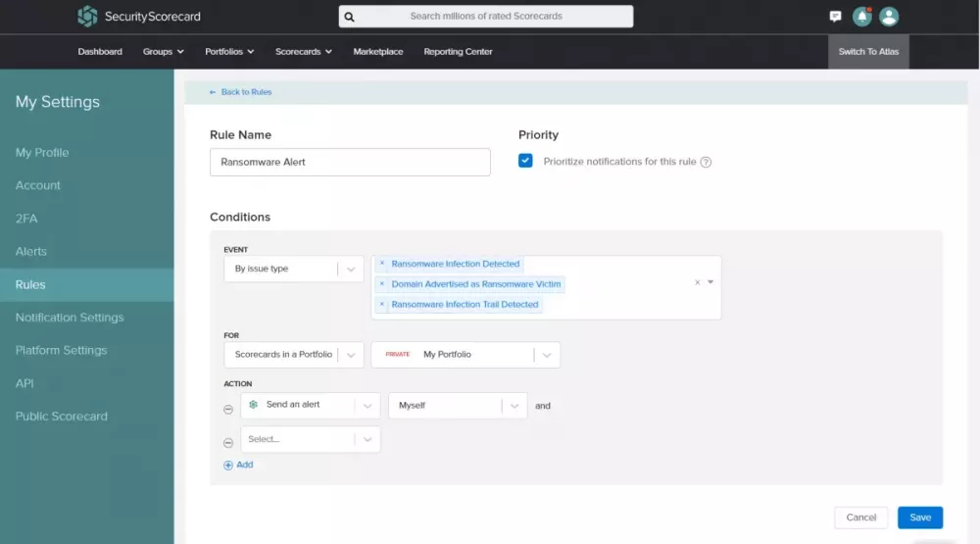
Task: Open Reporting Center
Action: (x=458, y=52)
